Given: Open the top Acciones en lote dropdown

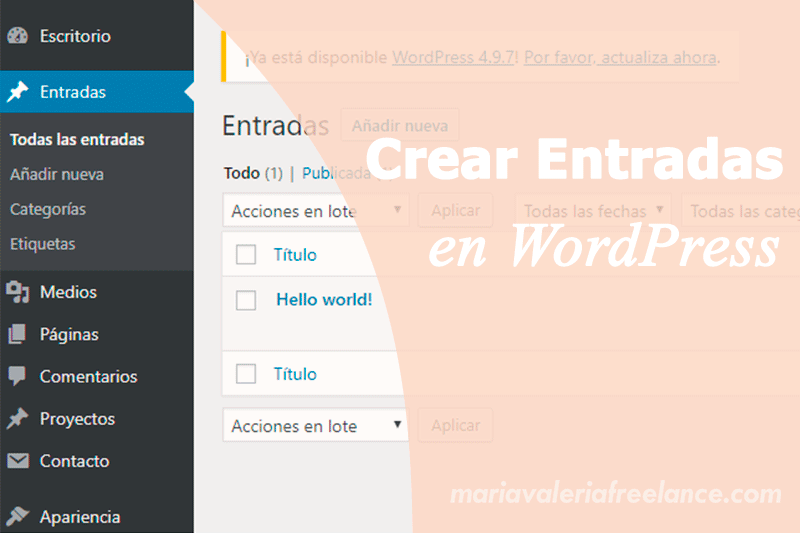Looking at the screenshot, I should point(316,210).
